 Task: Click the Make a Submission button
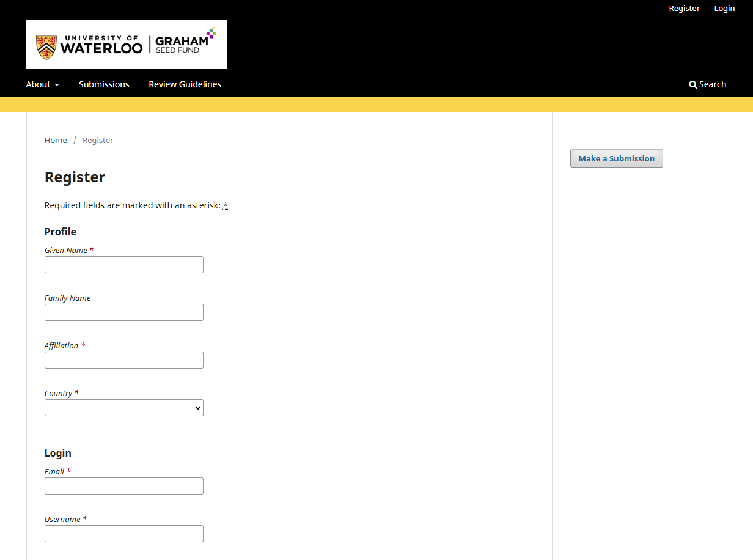coord(616,158)
